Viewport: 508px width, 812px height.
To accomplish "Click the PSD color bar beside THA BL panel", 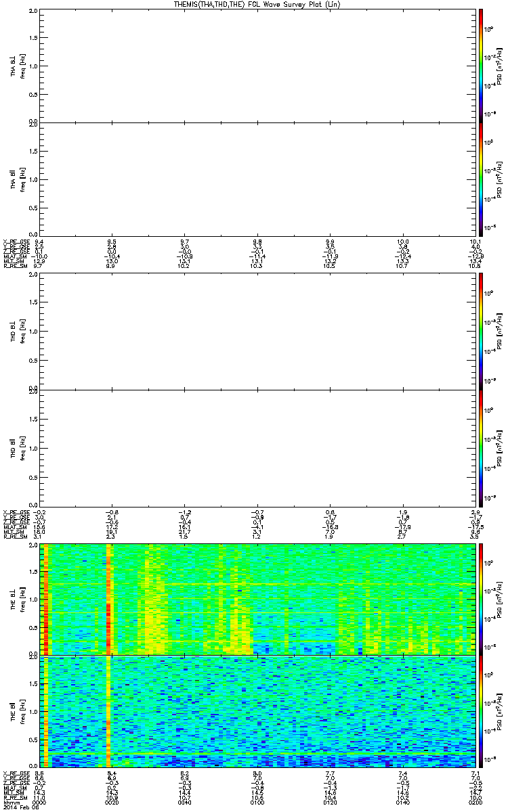I will point(480,65).
